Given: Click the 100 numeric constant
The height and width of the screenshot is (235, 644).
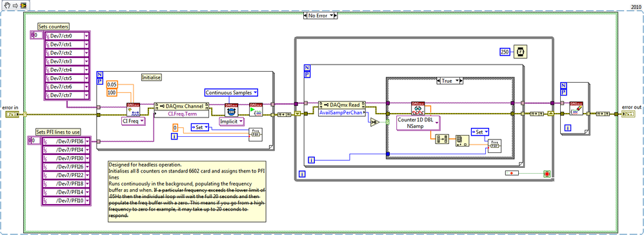Looking at the screenshot, I should [112, 92].
